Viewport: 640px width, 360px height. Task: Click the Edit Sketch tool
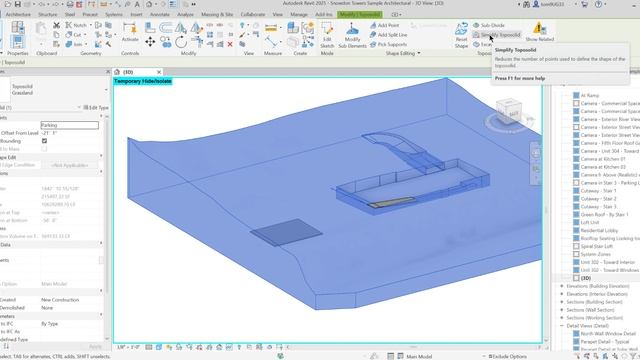point(327,35)
